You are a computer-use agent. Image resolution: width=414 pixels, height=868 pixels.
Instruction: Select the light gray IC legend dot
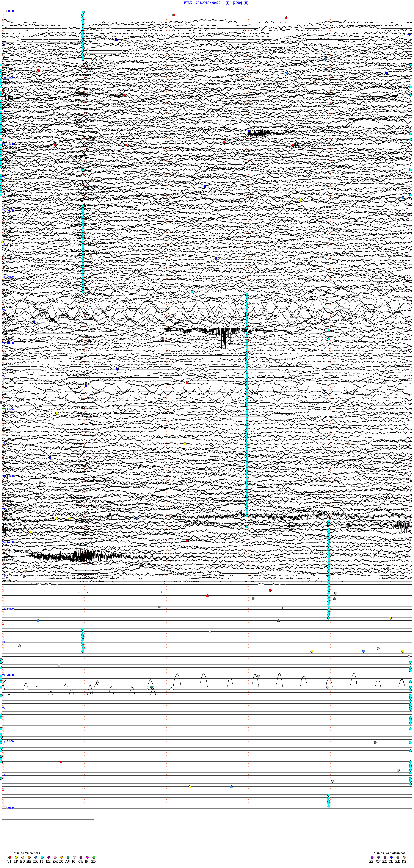pos(75,857)
